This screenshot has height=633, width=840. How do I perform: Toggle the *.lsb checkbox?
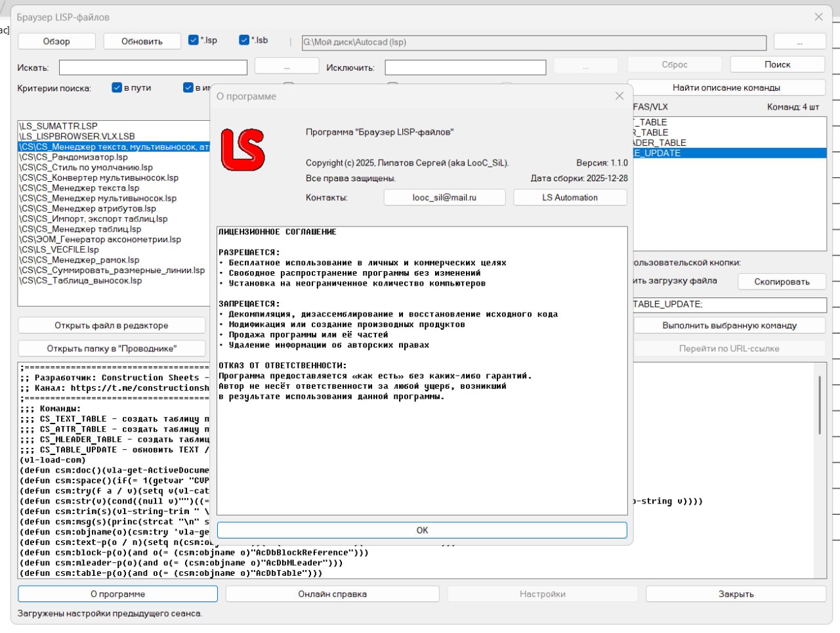coord(244,40)
